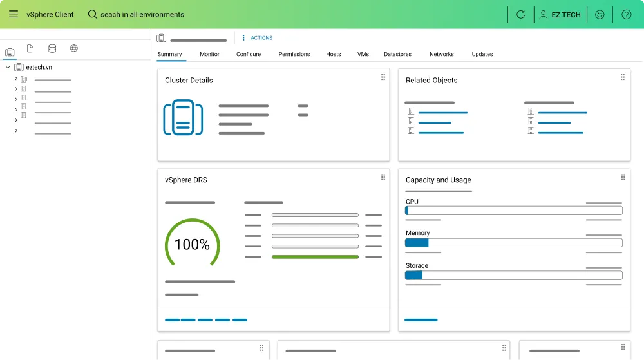Image resolution: width=644 pixels, height=360 pixels.
Task: Click drag handle of bottom-right partial card
Action: point(623,347)
